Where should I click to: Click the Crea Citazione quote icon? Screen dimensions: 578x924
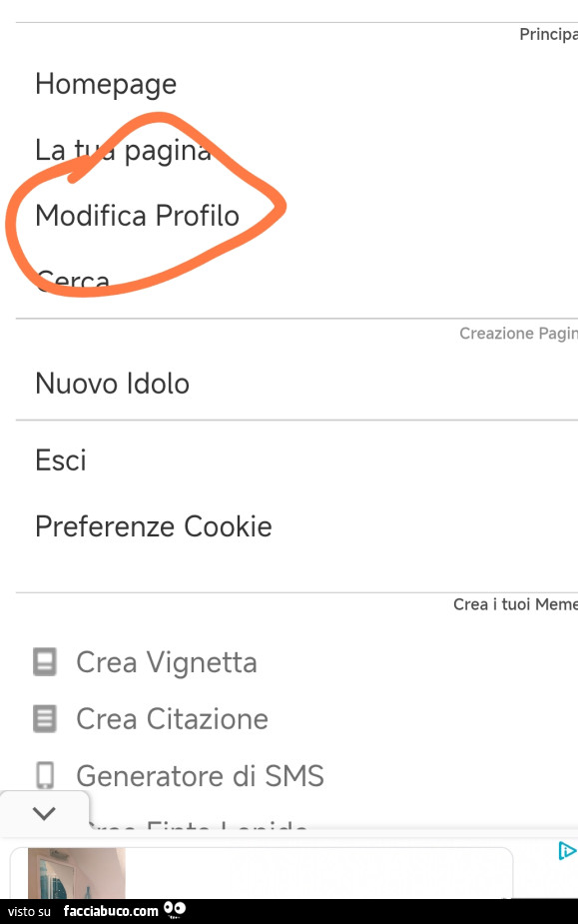click(x=44, y=718)
